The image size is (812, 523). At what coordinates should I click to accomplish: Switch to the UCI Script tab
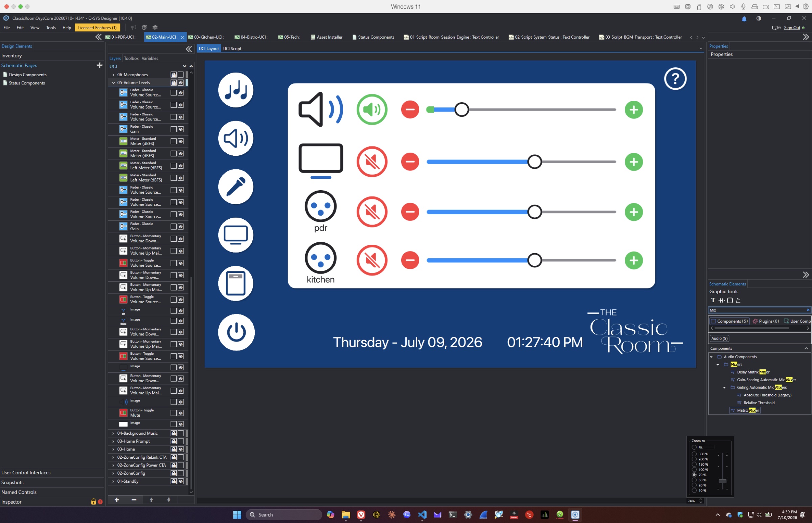coord(232,48)
